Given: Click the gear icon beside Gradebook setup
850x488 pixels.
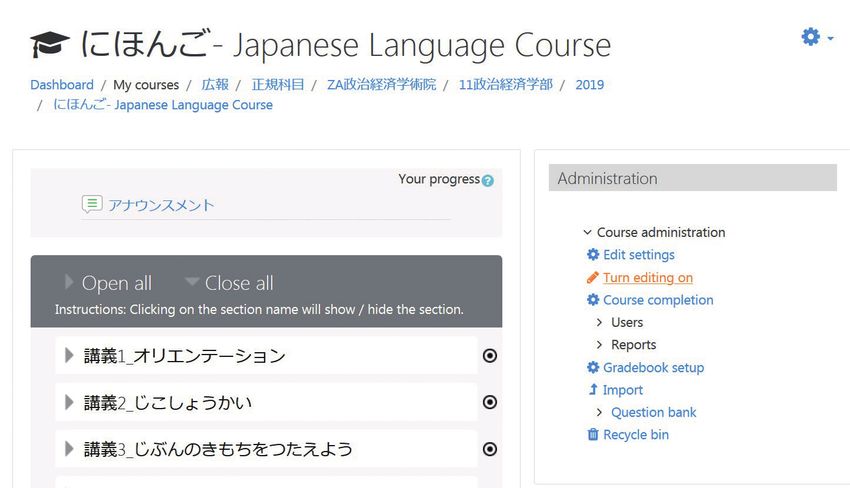Looking at the screenshot, I should click(593, 367).
